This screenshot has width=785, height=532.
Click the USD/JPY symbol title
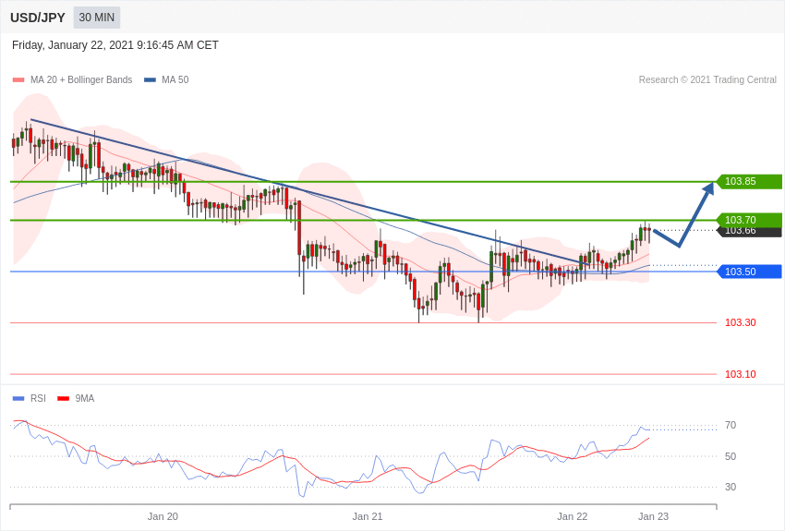[x=38, y=18]
